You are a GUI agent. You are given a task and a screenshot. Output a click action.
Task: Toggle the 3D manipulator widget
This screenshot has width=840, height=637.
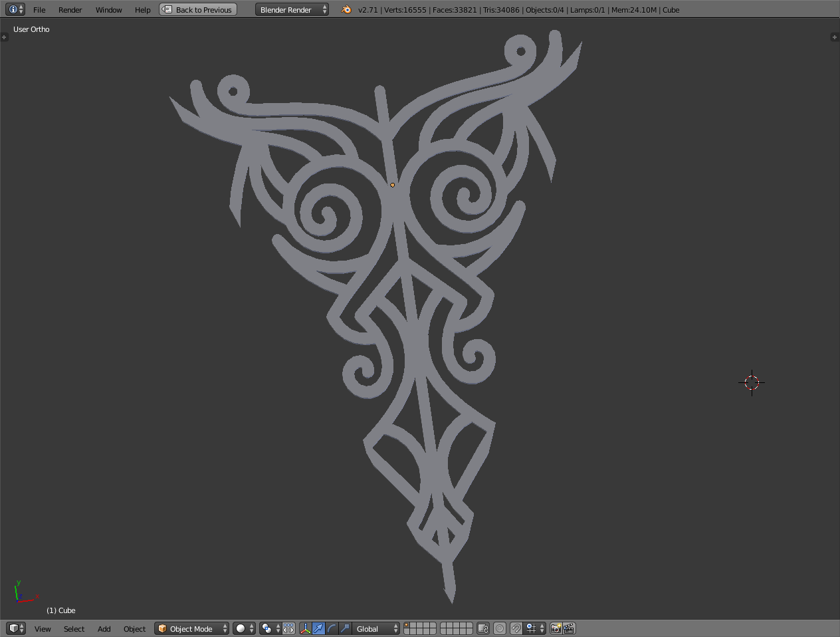click(x=306, y=629)
